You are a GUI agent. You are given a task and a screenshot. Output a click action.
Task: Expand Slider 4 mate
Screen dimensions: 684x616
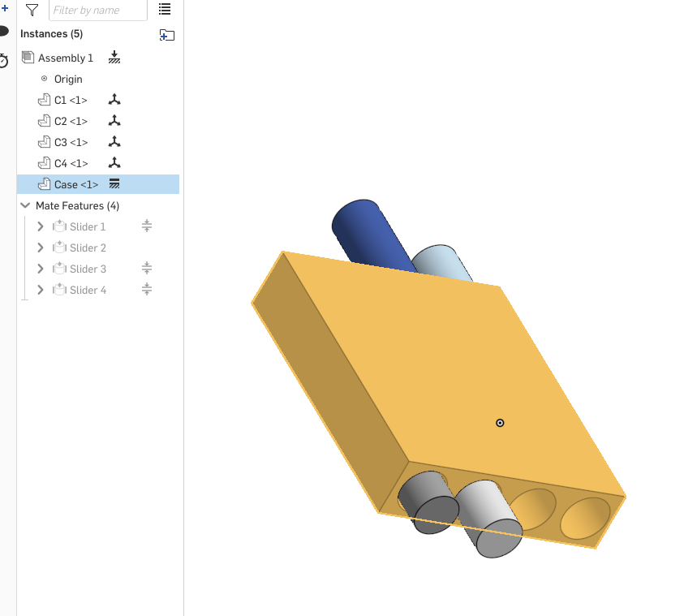[x=41, y=290]
